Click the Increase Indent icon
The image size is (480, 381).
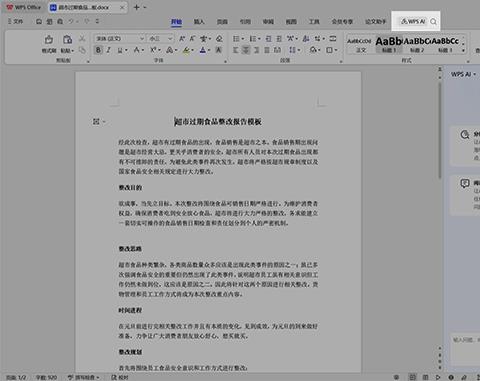click(x=279, y=39)
